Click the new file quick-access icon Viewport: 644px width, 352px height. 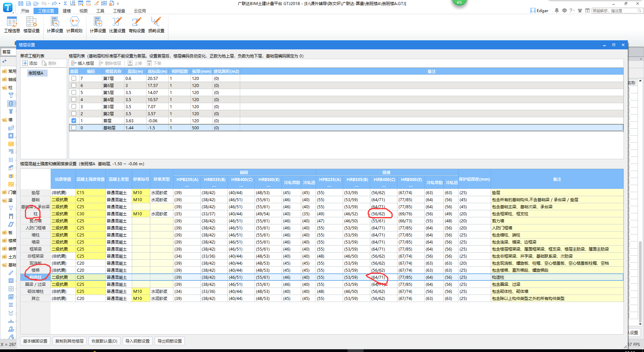click(28, 3)
